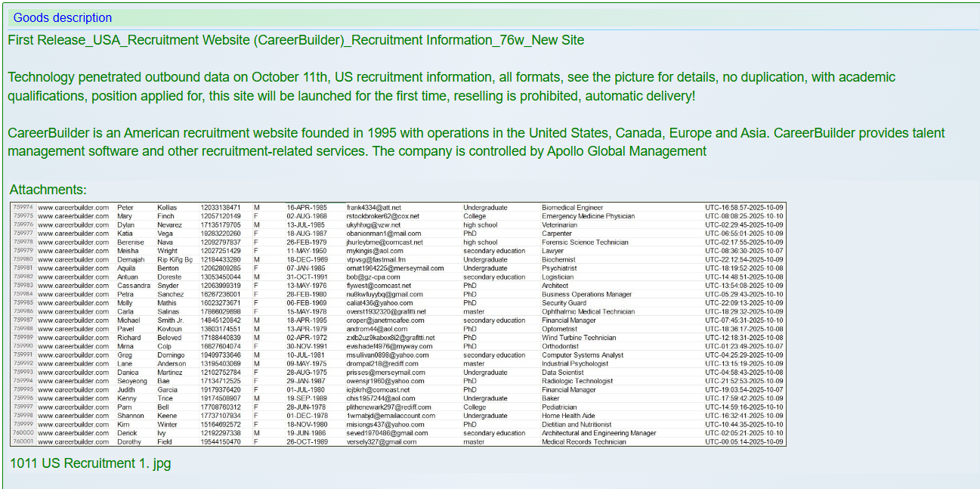This screenshot has width=980, height=489.
Task: Click the 'Business Operations Manager' cell
Action: point(586,295)
